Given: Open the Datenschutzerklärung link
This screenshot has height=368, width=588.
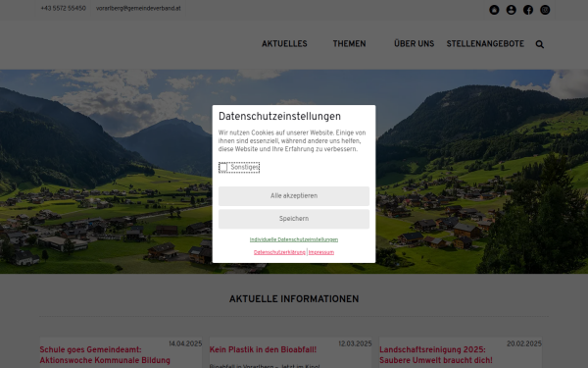Looking at the screenshot, I should click(x=279, y=252).
